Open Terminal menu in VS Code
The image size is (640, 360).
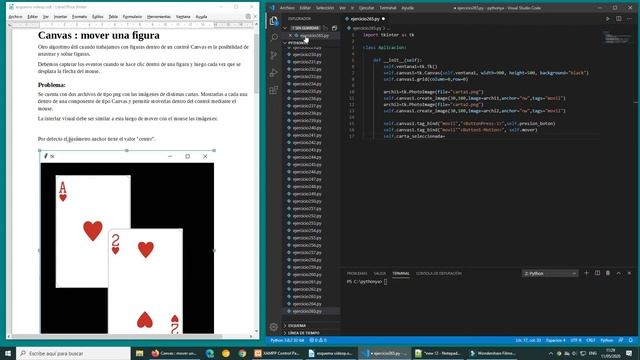click(x=387, y=8)
